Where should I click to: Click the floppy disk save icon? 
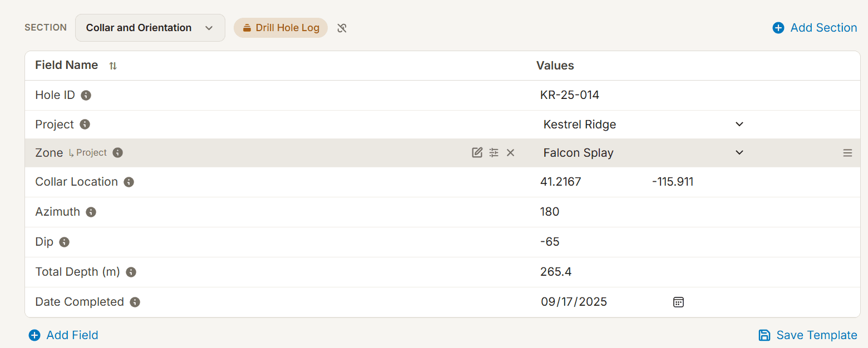[765, 335]
